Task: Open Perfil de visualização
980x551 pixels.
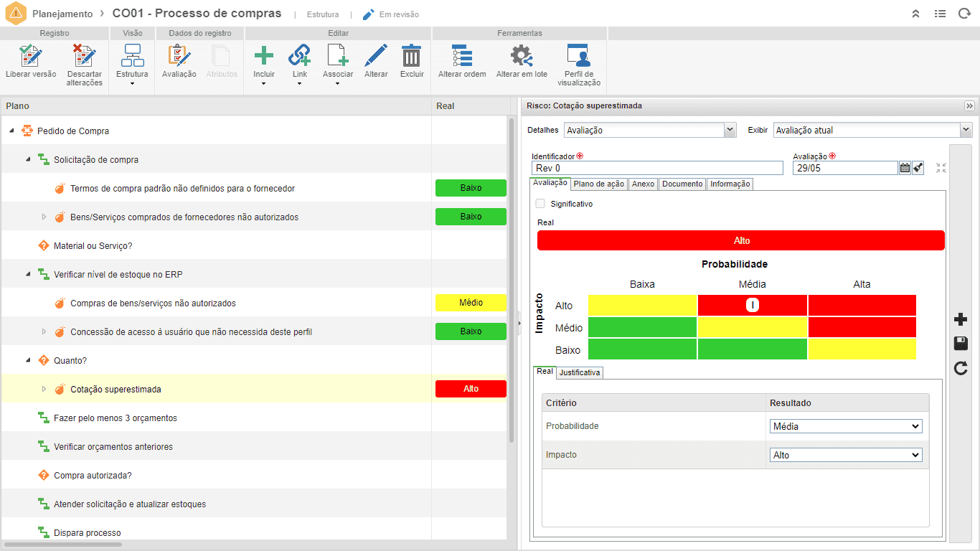Action: point(578,56)
